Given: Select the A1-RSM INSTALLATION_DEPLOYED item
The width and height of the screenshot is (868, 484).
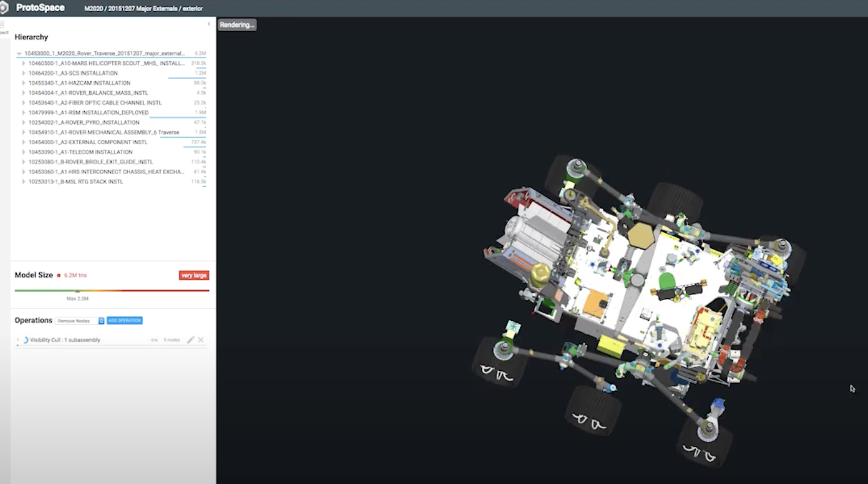Looking at the screenshot, I should tap(88, 112).
